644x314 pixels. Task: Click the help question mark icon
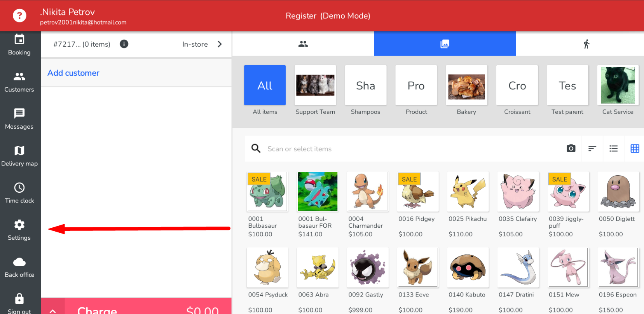coord(19,16)
